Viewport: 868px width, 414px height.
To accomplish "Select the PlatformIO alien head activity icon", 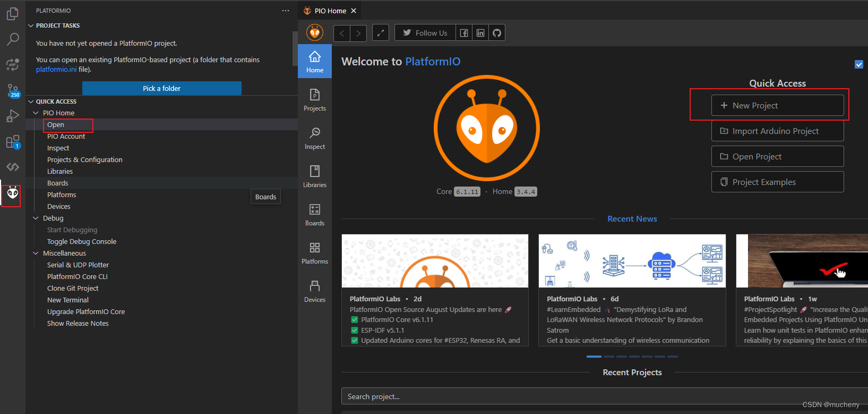I will 13,193.
